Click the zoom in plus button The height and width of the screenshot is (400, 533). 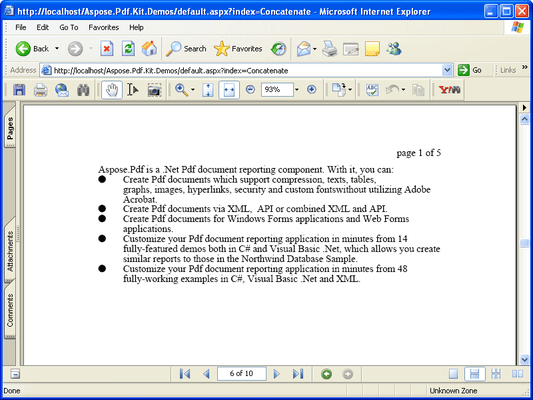pos(311,89)
